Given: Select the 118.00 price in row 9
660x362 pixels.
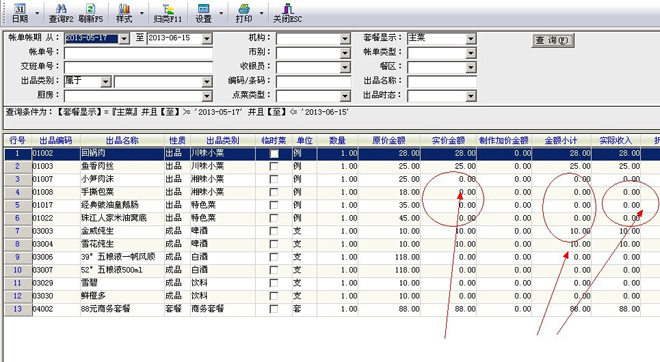Looking at the screenshot, I should [x=389, y=257].
